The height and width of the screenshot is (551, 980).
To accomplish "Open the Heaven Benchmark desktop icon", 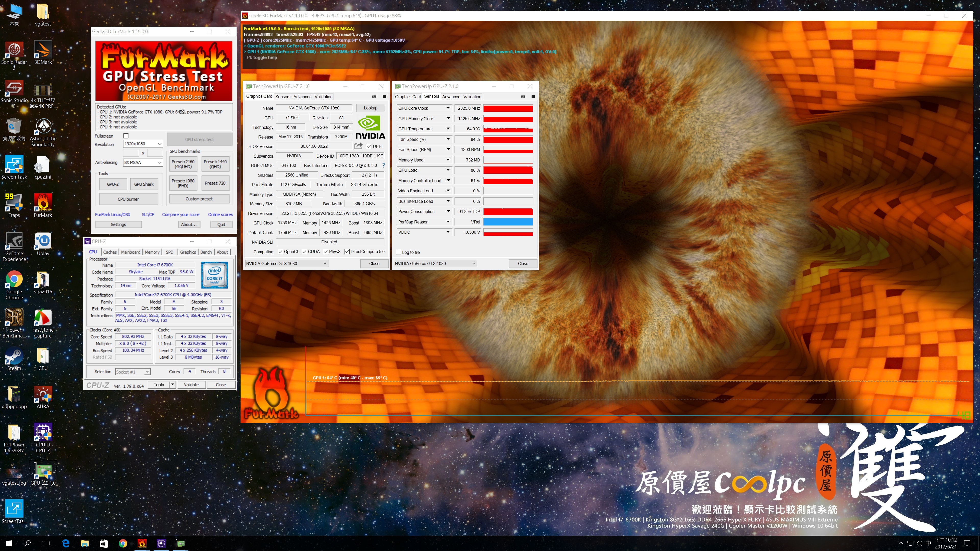I will pos(14,323).
